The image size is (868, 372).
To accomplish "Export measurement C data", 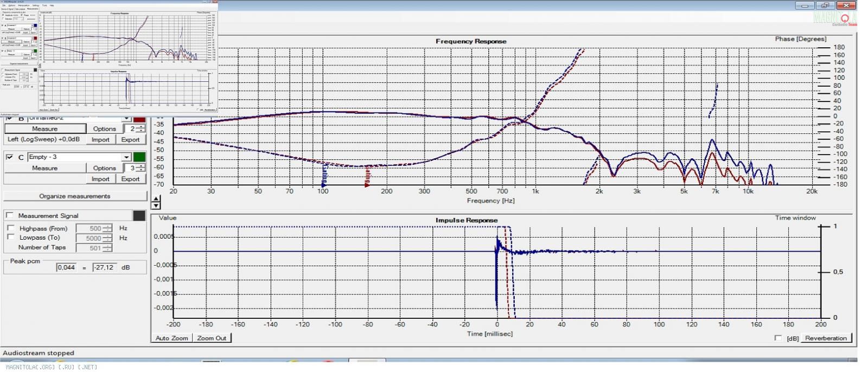I will tap(130, 179).
